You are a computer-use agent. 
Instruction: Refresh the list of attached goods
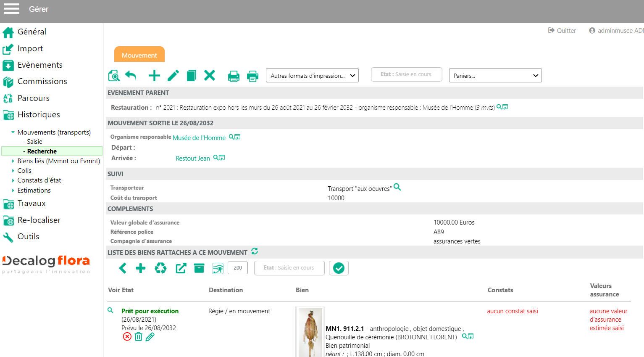[x=255, y=251]
